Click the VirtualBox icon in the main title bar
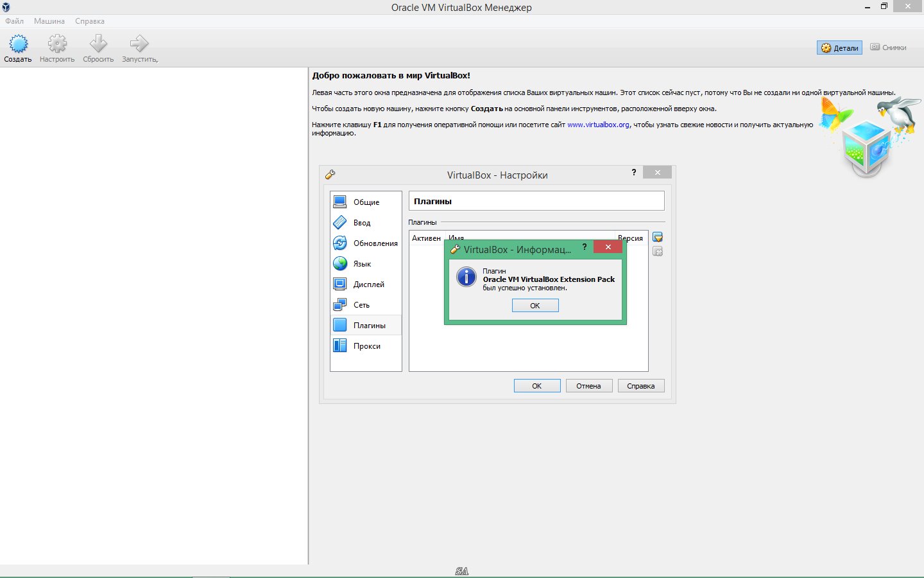 tap(6, 7)
